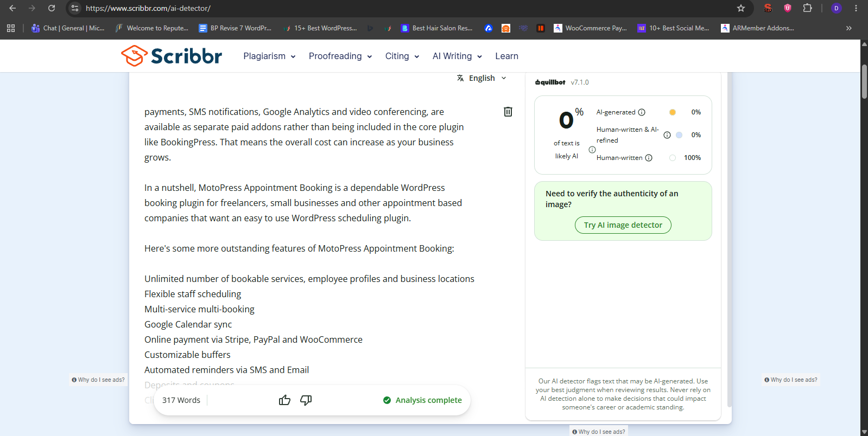The width and height of the screenshot is (868, 436).
Task: Open the tab groups grid icon
Action: pos(11,28)
